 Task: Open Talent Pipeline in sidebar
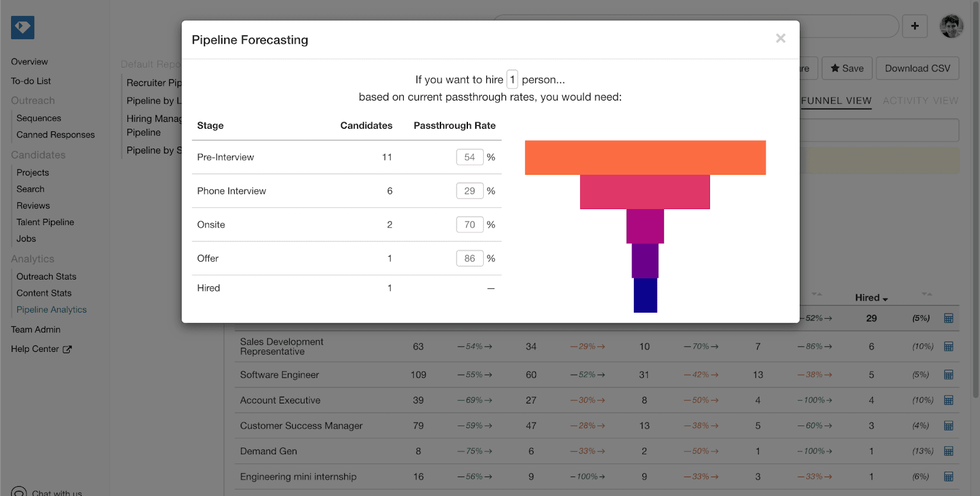coord(45,222)
